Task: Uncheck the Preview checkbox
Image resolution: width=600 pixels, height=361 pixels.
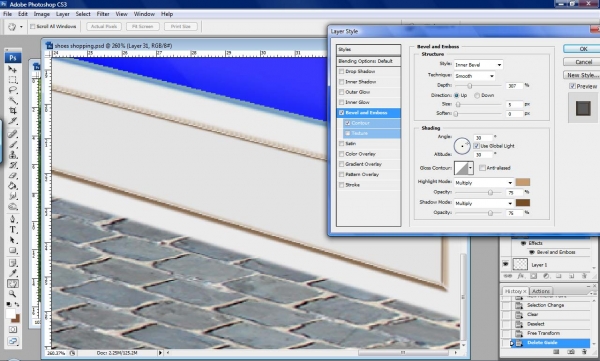Action: click(572, 86)
